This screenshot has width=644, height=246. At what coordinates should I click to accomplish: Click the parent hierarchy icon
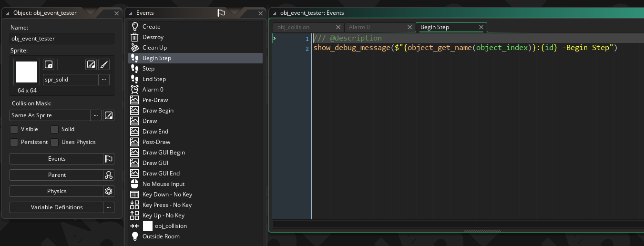click(109, 175)
